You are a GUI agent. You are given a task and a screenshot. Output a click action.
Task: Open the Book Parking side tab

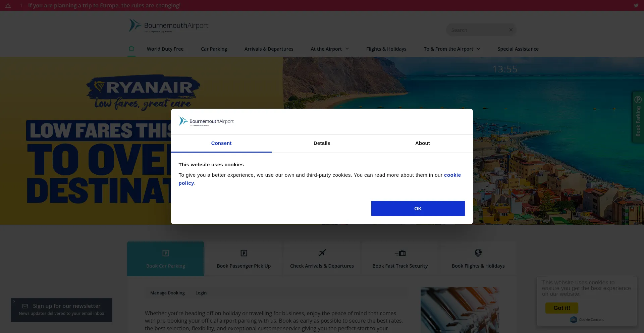click(638, 117)
